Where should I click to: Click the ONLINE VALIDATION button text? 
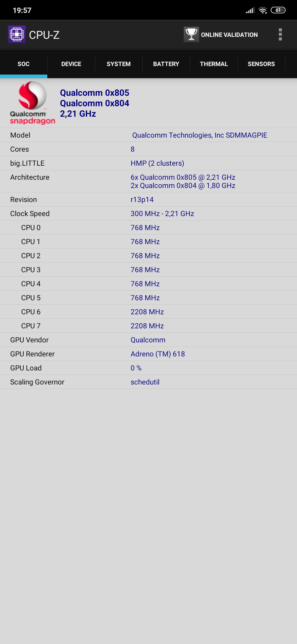point(229,35)
